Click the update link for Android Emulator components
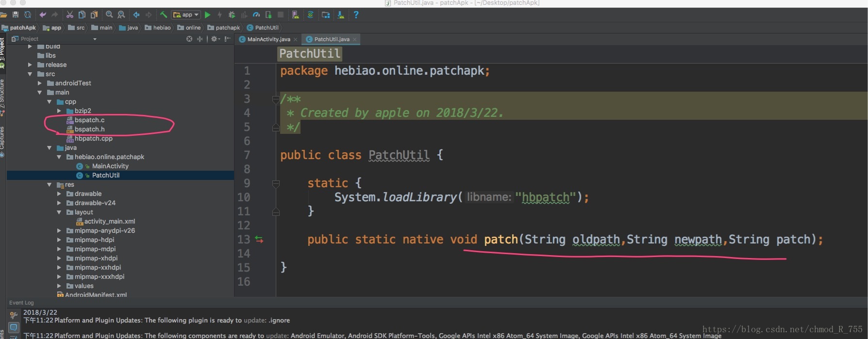 (277, 336)
